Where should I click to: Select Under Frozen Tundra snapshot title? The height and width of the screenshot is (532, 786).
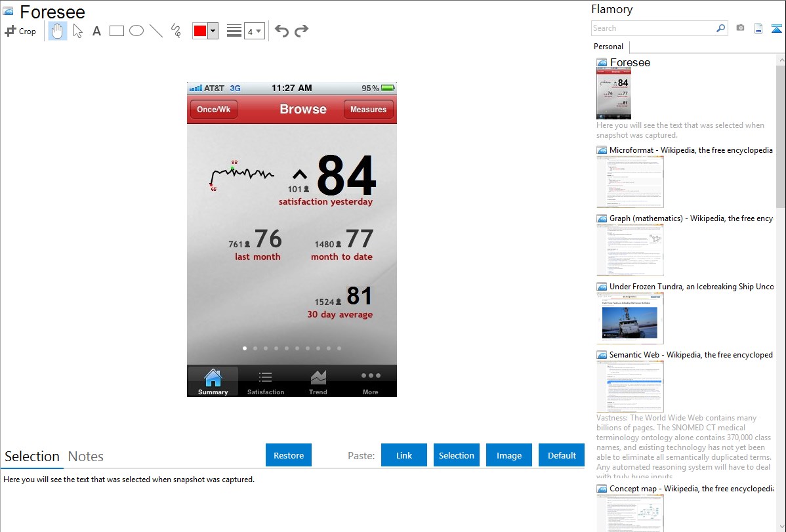click(692, 286)
